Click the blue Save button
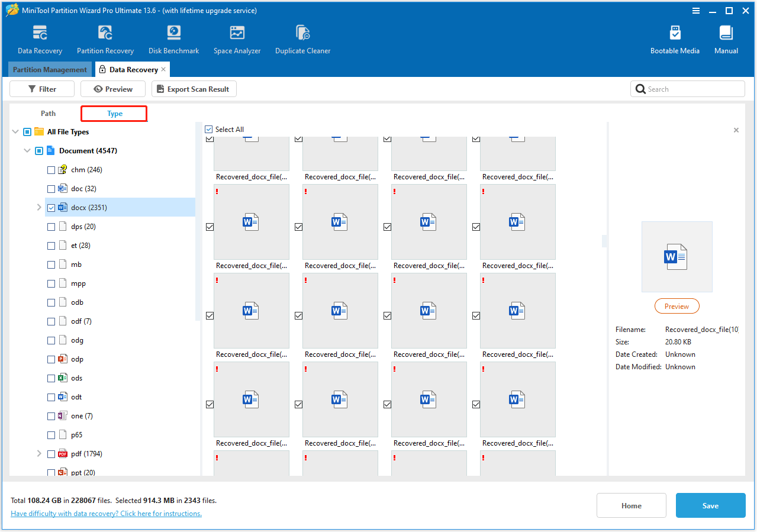This screenshot has height=532, width=757. pos(710,506)
